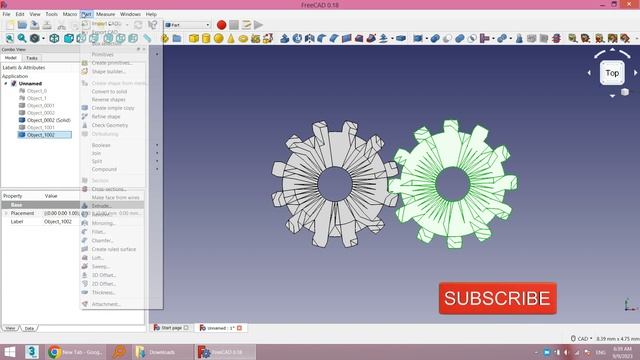Switch to the Tasks tab

pos(31,58)
